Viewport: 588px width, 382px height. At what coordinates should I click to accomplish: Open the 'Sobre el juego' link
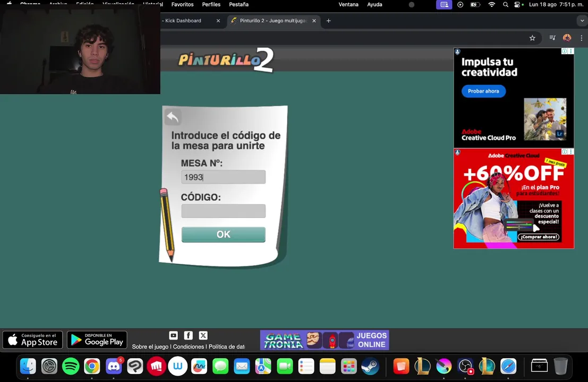tap(150, 347)
